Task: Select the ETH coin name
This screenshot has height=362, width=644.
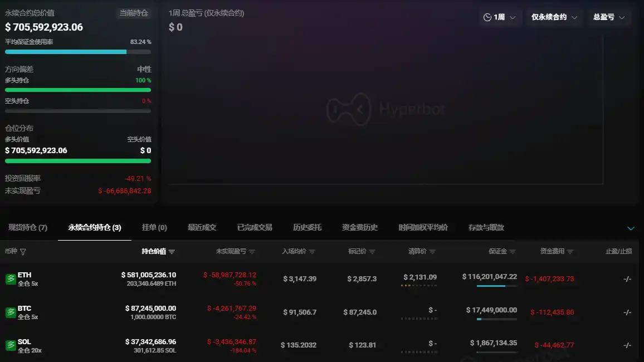Action: click(24, 275)
